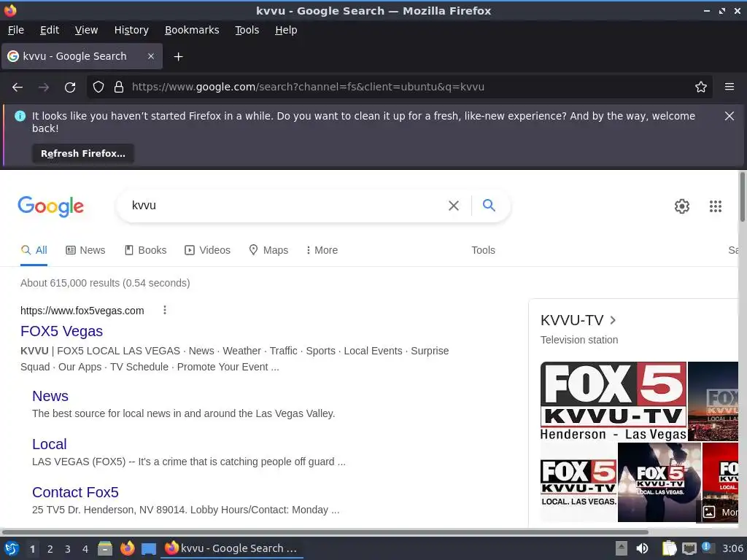Switch to workspace 4 in taskbar
The width and height of the screenshot is (747, 560).
85,549
